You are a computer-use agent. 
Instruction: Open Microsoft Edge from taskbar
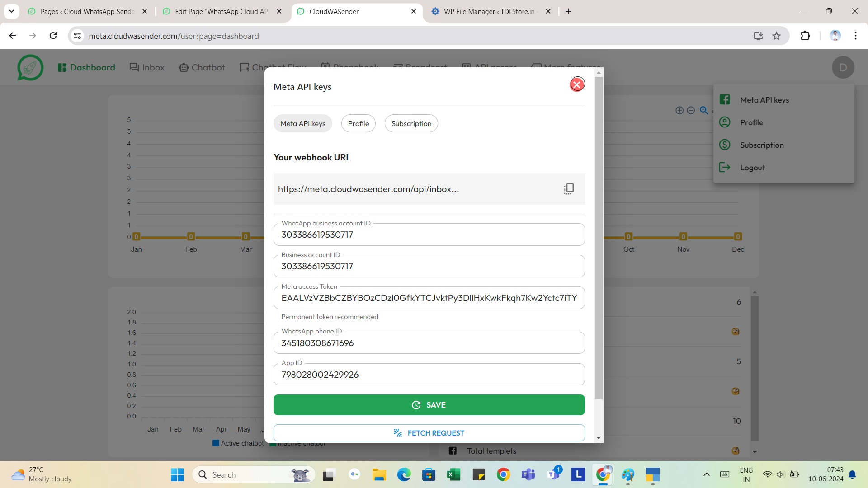(x=404, y=475)
